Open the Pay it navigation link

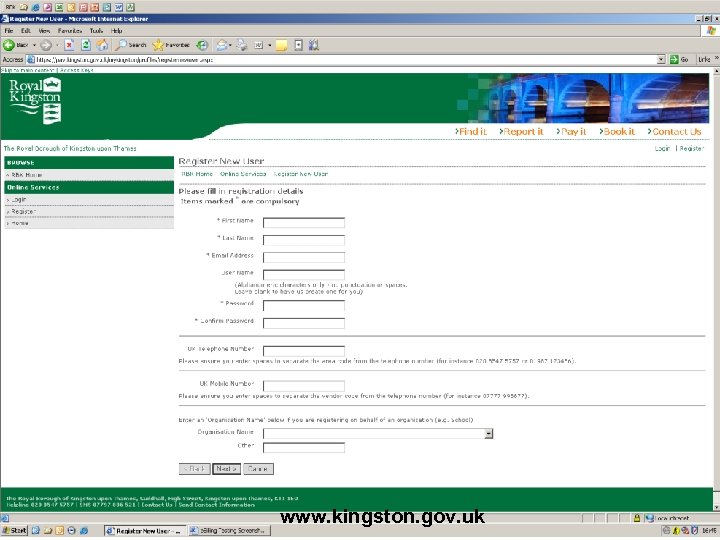[571, 131]
